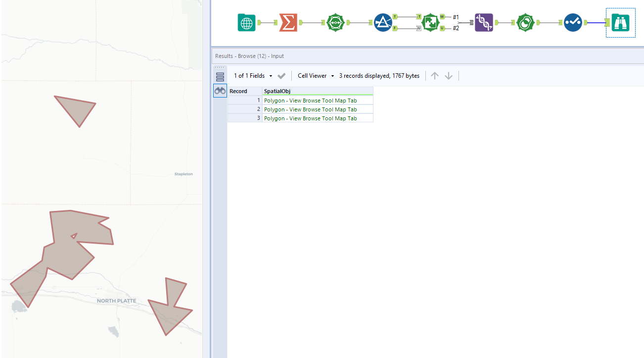Click the down arrow navigation button in Results
Image resolution: width=644 pixels, height=358 pixels.
click(x=449, y=75)
